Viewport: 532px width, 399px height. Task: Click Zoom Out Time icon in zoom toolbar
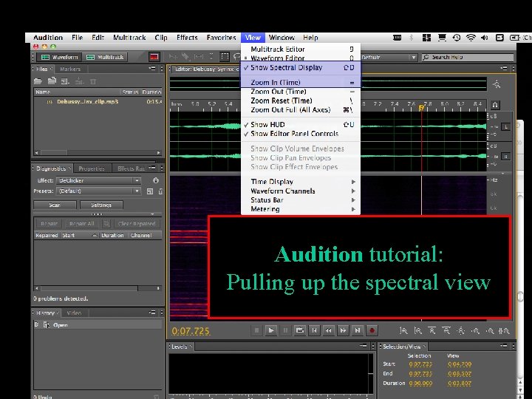click(x=446, y=330)
